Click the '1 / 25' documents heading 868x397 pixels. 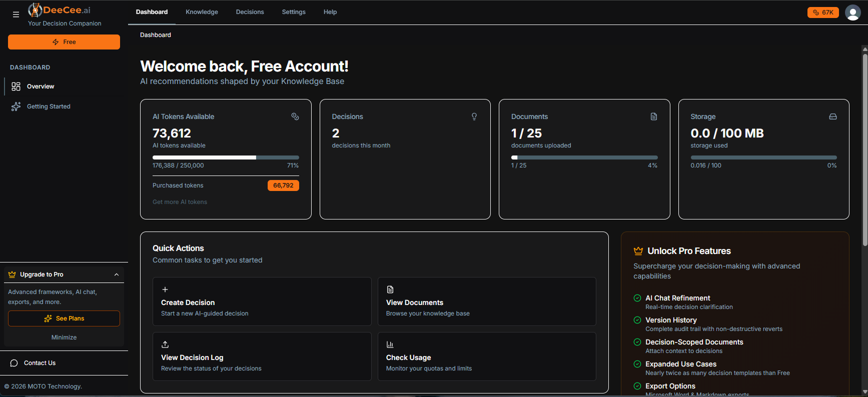coord(526,133)
